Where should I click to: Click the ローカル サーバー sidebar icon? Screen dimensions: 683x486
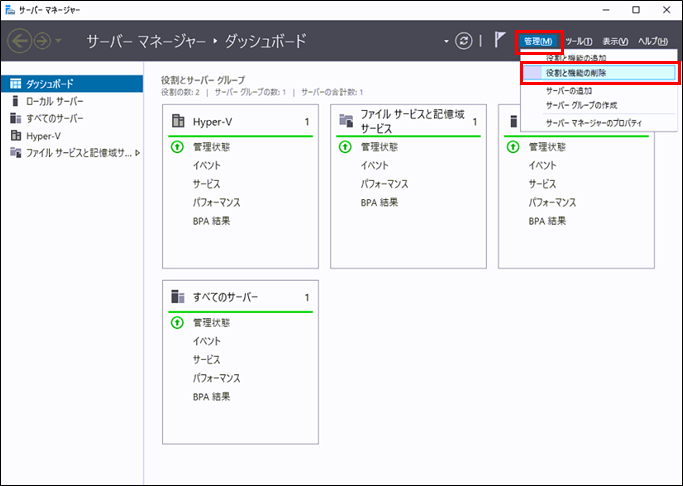[15, 101]
